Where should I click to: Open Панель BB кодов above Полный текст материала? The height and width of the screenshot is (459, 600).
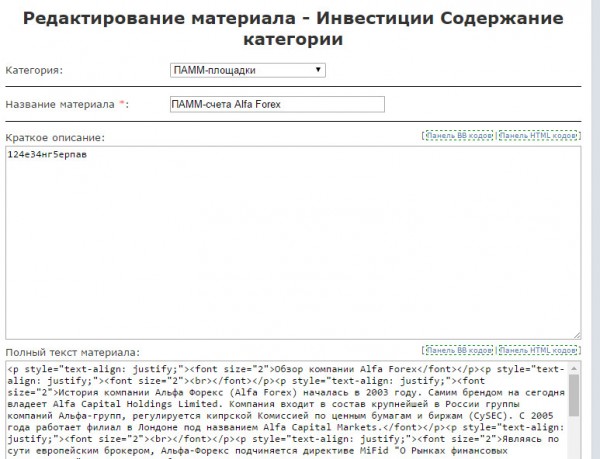tap(459, 350)
